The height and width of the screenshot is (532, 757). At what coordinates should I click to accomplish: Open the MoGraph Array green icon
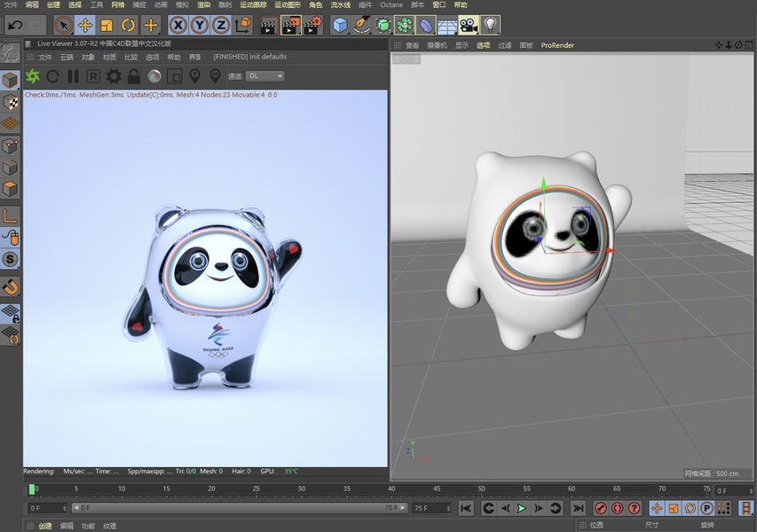[x=404, y=25]
